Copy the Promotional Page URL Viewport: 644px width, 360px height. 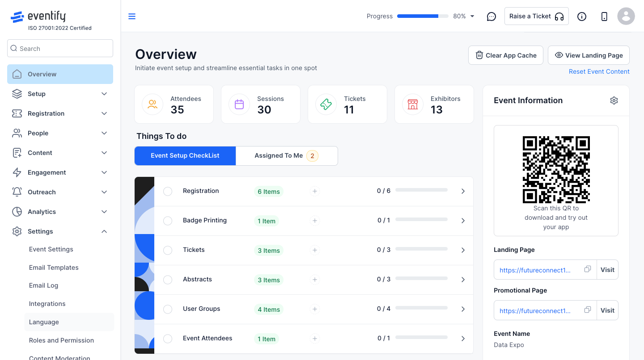tap(588, 310)
